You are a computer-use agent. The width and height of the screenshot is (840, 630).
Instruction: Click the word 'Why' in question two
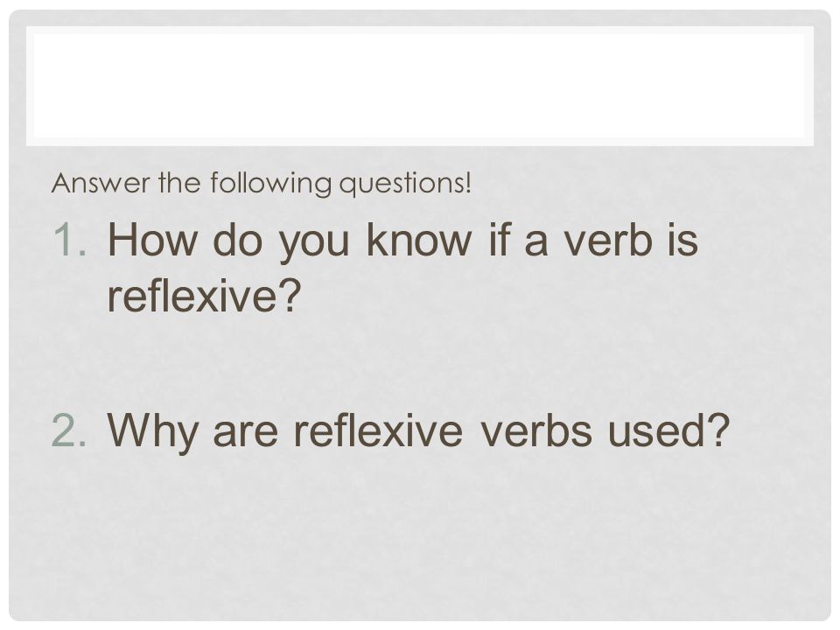[152, 432]
